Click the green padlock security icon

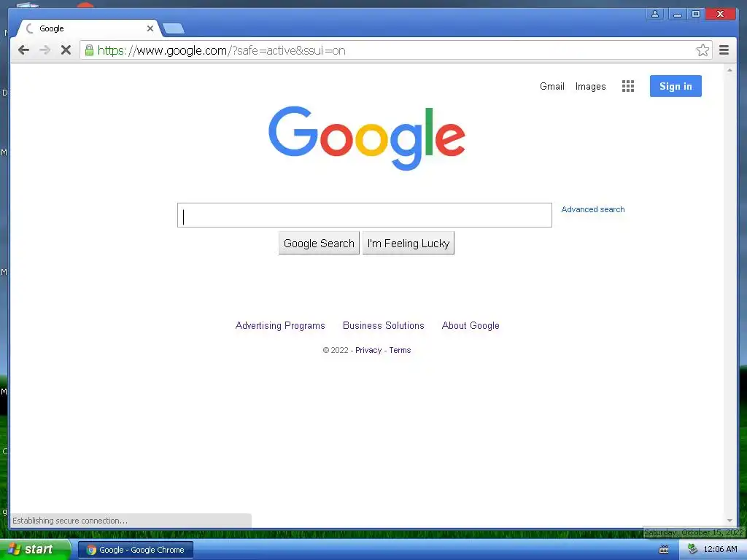coord(89,50)
